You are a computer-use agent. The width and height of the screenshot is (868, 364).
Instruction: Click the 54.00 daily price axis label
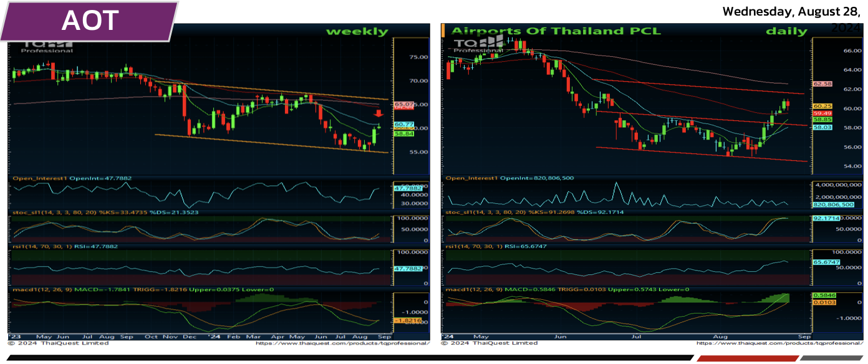(x=852, y=166)
